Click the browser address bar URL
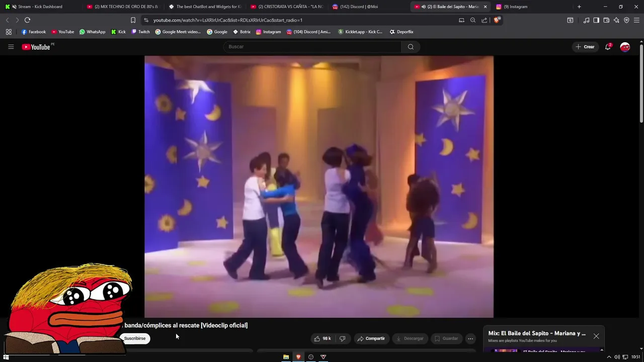 click(x=228, y=20)
